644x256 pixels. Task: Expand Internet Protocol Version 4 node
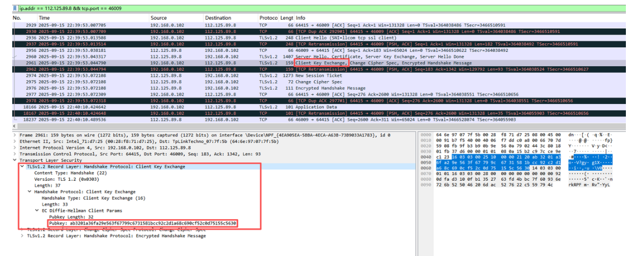(x=15, y=148)
